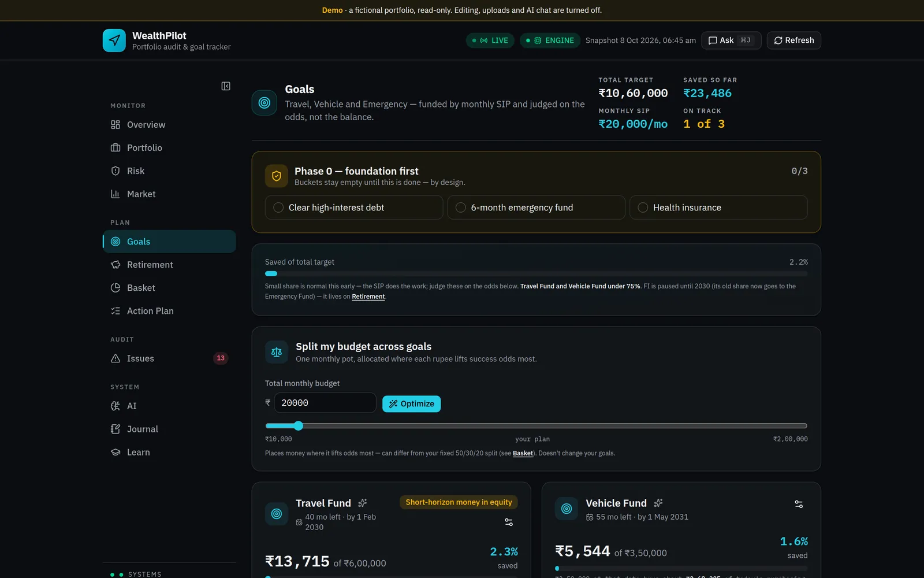
Task: Click the Optimize budget button
Action: 411,404
